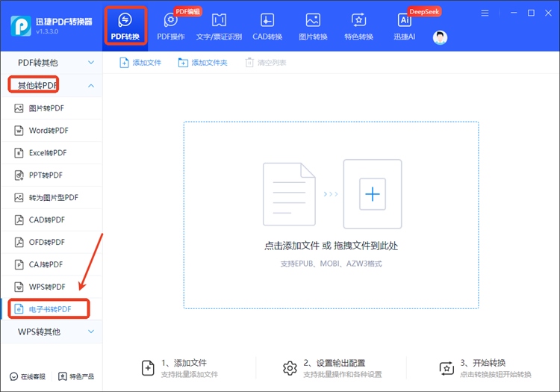The height and width of the screenshot is (392, 560).
Task: Choose WPS转PDF option
Action: [x=52, y=287]
